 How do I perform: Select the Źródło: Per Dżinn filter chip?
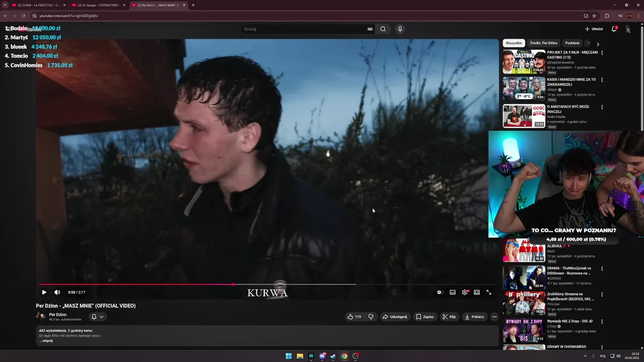click(543, 43)
